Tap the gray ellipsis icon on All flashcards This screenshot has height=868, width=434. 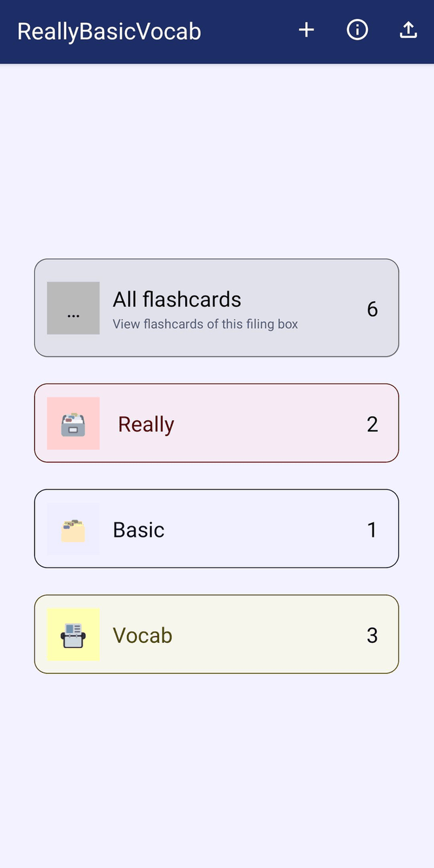pos(73,308)
